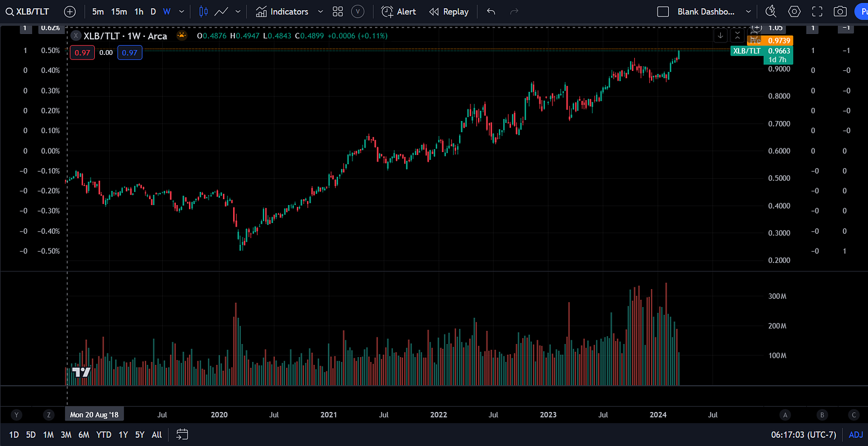Click the XLB/TLT 1W Arca legend title
Screen dimensions: 868x446
[125, 36]
